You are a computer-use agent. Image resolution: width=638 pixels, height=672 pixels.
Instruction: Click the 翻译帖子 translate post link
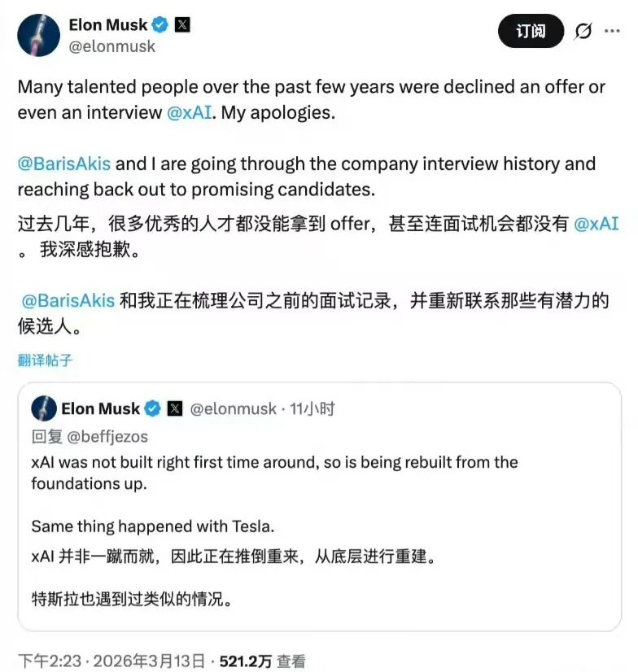(45, 360)
